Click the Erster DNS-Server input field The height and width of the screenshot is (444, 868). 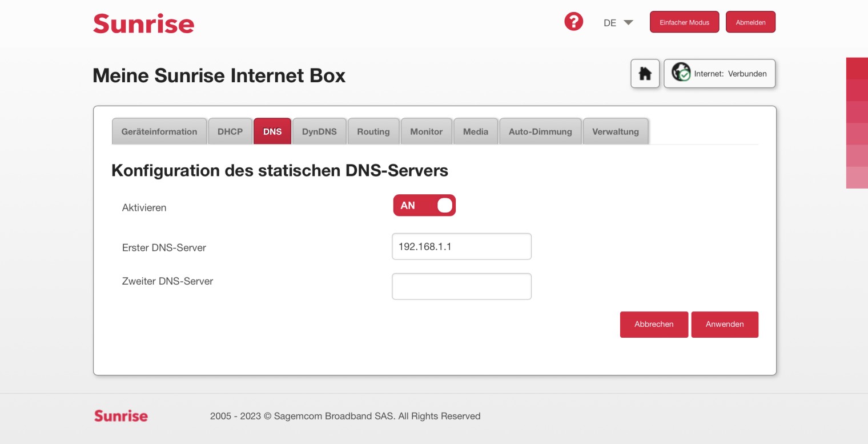(x=461, y=246)
